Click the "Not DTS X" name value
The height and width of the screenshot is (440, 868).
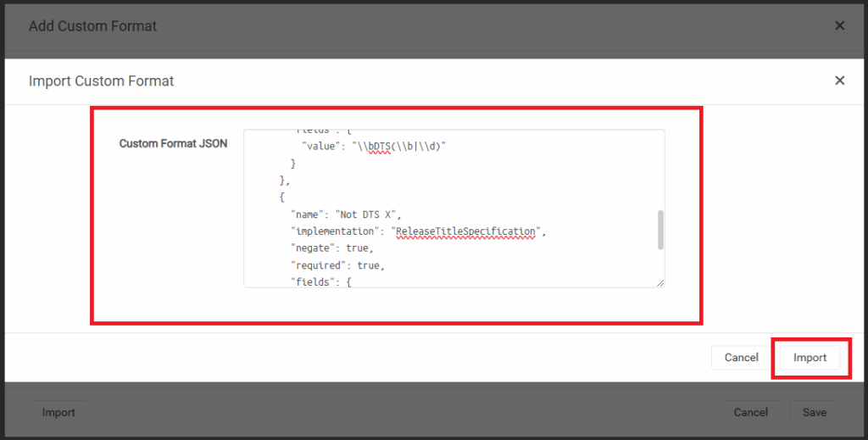click(365, 214)
